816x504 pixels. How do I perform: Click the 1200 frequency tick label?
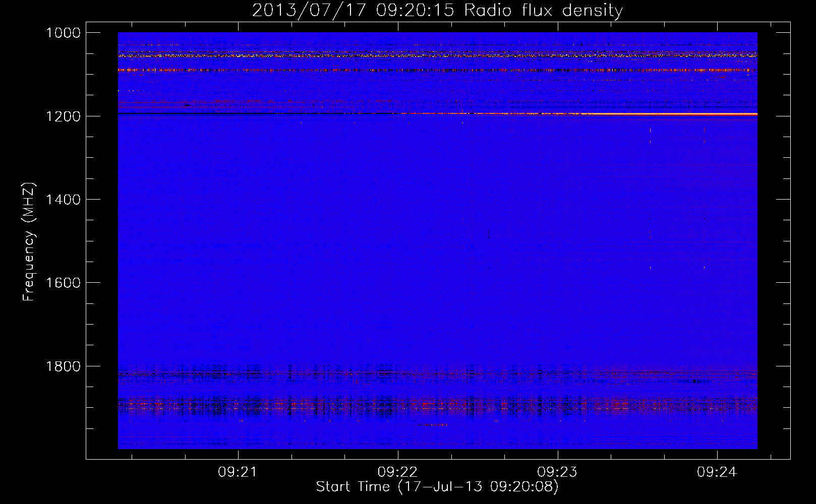(x=63, y=116)
